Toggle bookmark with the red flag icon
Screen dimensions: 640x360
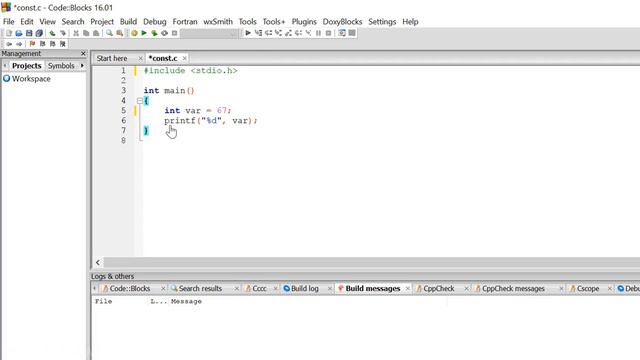click(32, 44)
